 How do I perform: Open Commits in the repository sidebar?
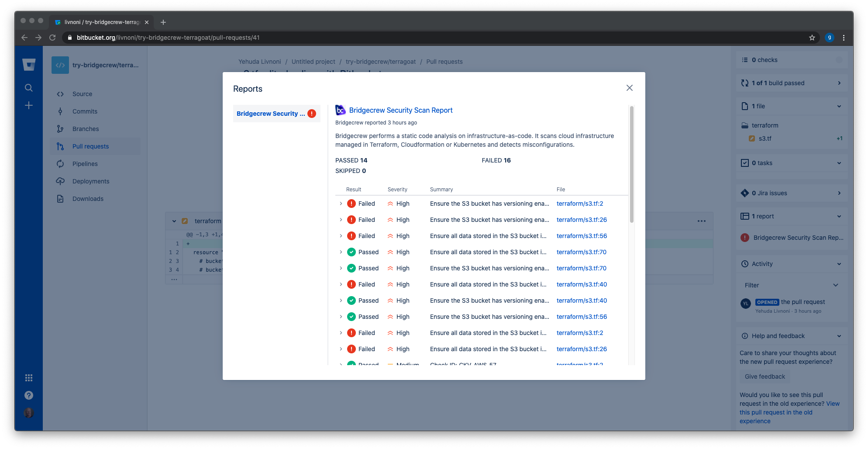(95, 111)
